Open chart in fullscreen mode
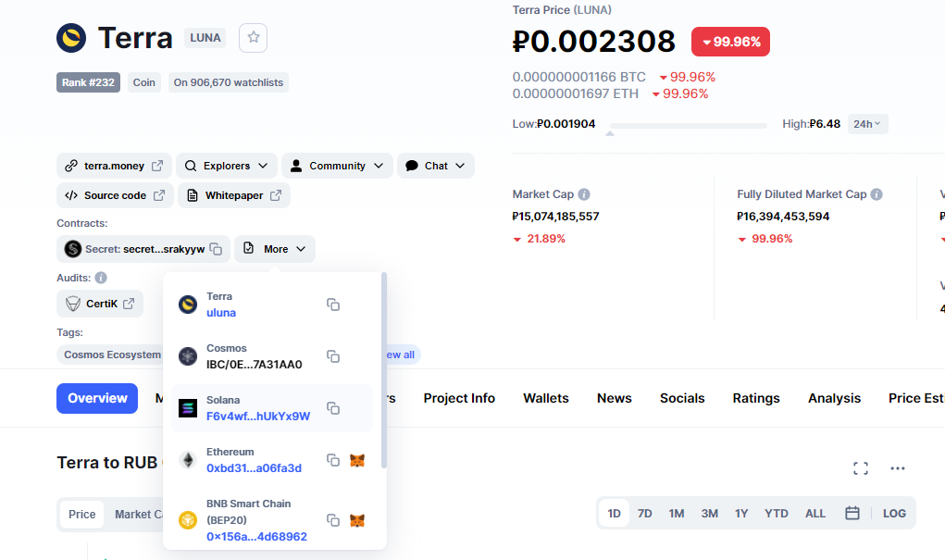 click(861, 468)
